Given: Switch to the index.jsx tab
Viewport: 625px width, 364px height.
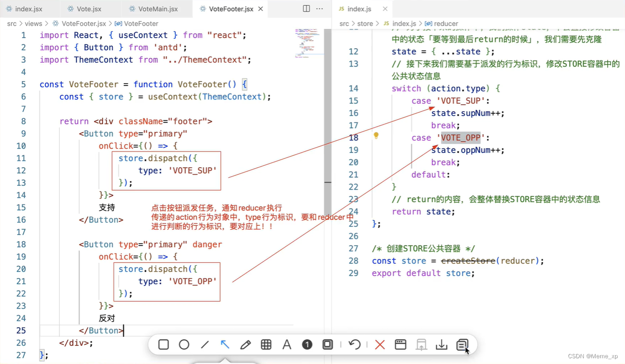Looking at the screenshot, I should tap(30, 9).
